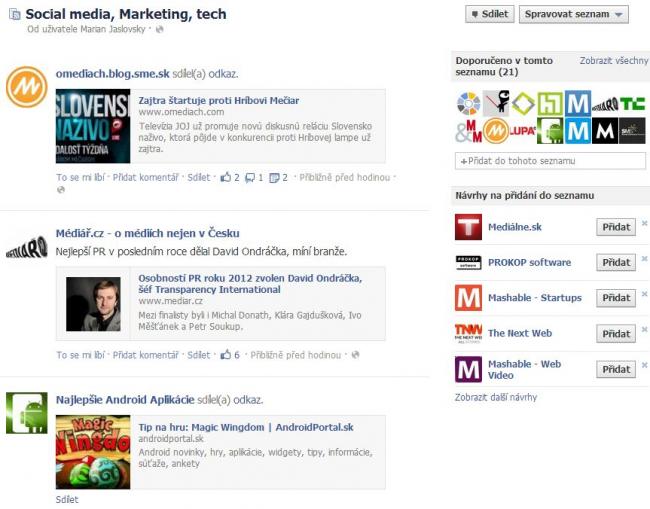The height and width of the screenshot is (509, 650).
Task: Click To se mi líbí on omediach post
Action: click(x=80, y=177)
